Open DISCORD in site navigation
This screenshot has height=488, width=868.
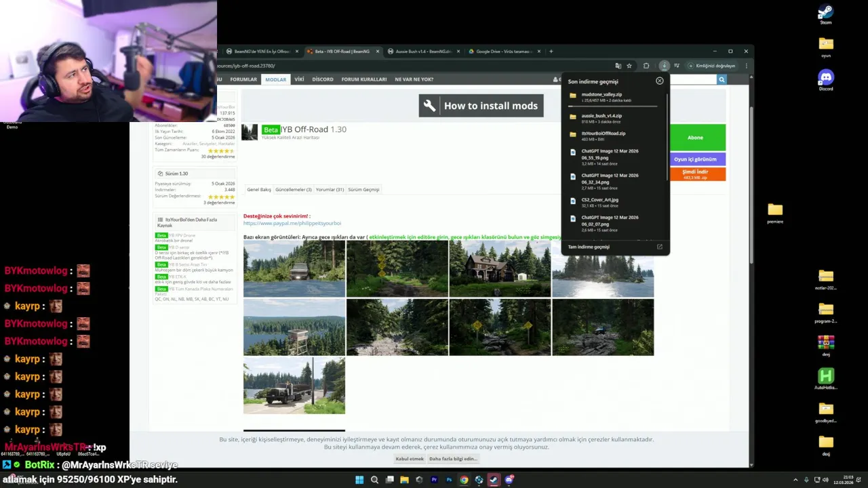tap(323, 79)
